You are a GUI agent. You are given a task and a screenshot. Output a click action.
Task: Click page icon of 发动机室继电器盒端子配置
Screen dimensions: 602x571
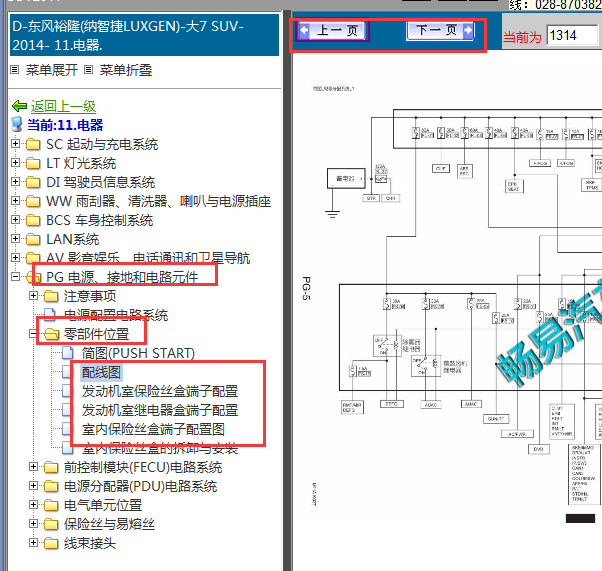click(68, 410)
